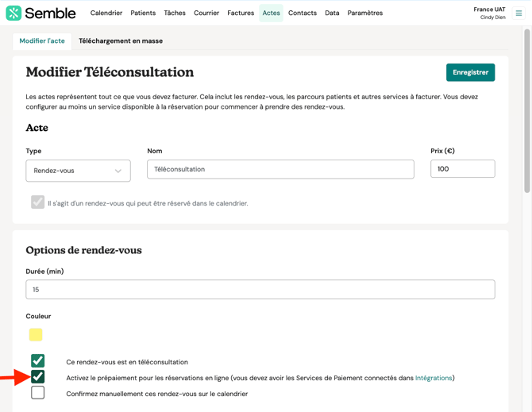
Task: Enable manual confirmation of appointments checkbox
Action: click(37, 393)
